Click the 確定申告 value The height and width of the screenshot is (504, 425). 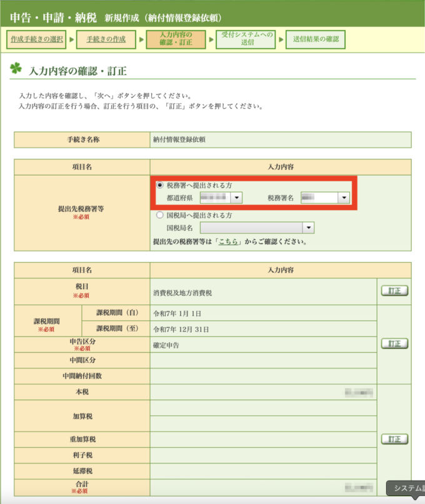click(166, 345)
